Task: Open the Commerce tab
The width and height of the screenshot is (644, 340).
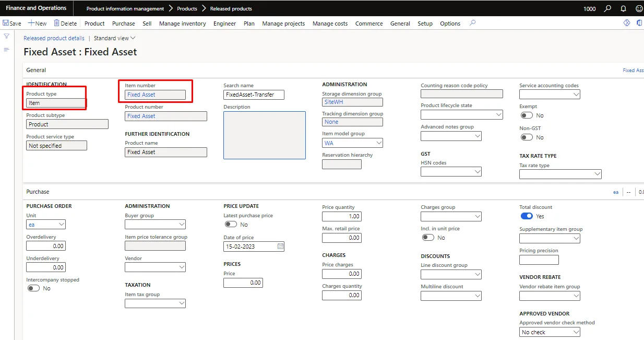Action: pyautogui.click(x=369, y=24)
